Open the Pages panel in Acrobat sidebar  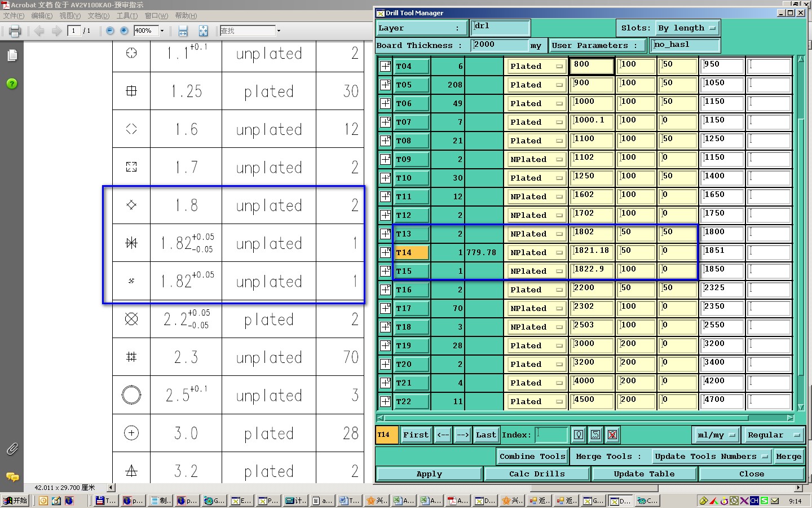point(12,55)
